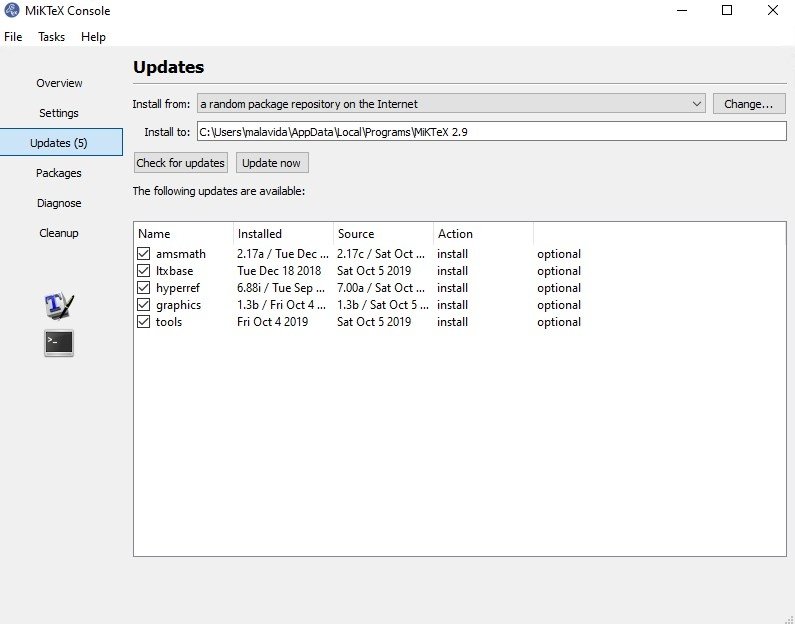795x624 pixels.
Task: Click the Update now button
Action: [272, 163]
